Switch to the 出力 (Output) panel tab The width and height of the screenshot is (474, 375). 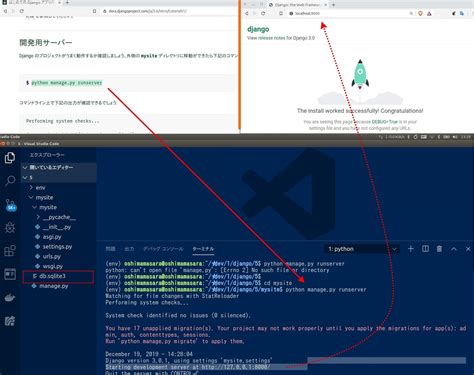129,249
